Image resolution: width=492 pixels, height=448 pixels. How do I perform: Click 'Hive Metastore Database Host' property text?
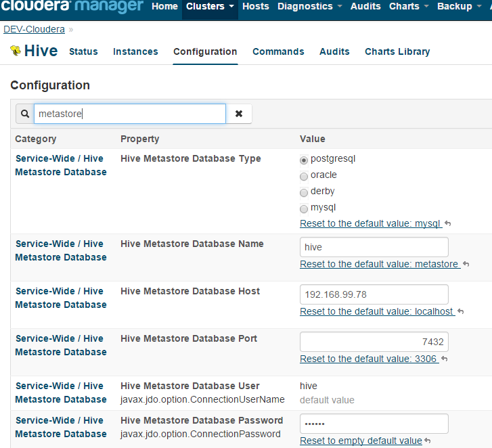click(x=190, y=291)
